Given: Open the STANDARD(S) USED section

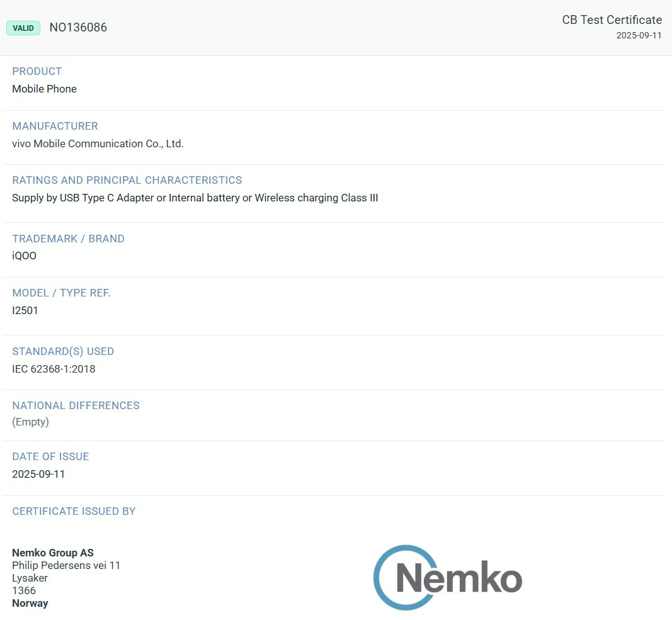Looking at the screenshot, I should tap(63, 351).
